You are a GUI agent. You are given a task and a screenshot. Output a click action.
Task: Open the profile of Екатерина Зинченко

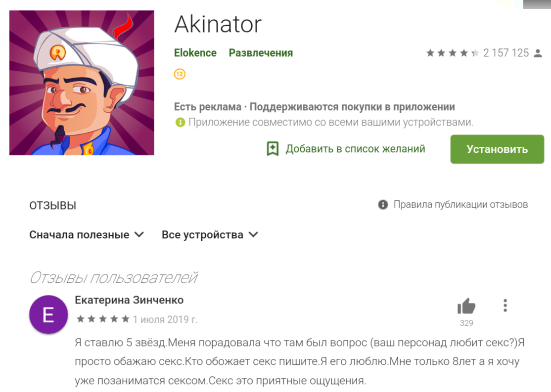pos(129,300)
